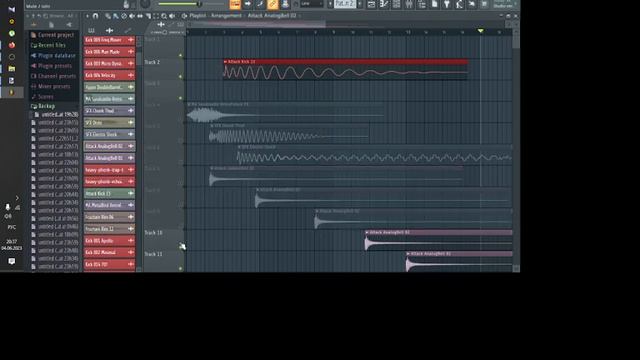Toggle mute switch for Track 2

pos(181,76)
